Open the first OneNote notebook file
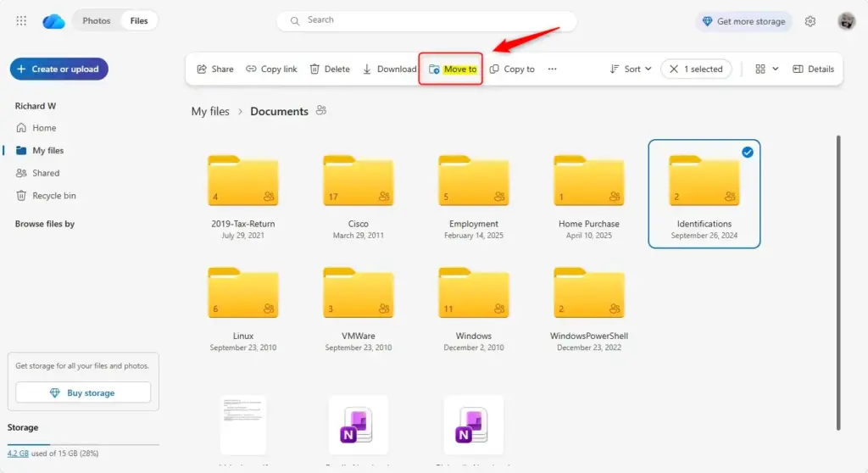The height and width of the screenshot is (473, 868). point(359,425)
